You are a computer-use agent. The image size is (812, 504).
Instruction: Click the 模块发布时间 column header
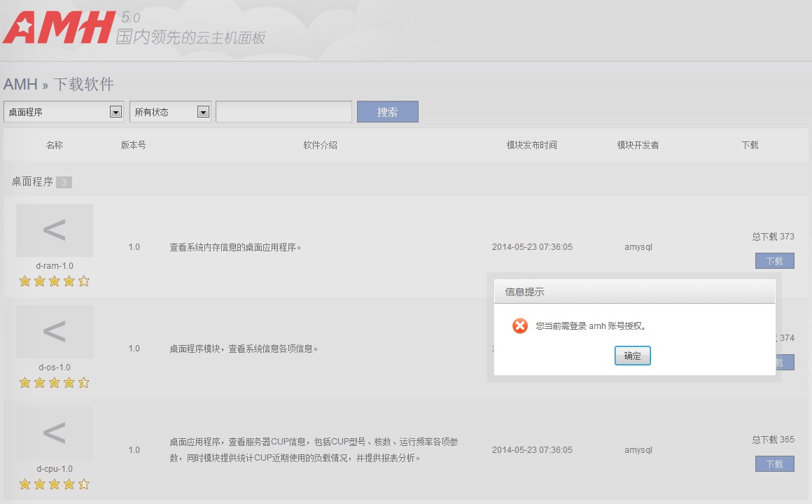point(531,145)
